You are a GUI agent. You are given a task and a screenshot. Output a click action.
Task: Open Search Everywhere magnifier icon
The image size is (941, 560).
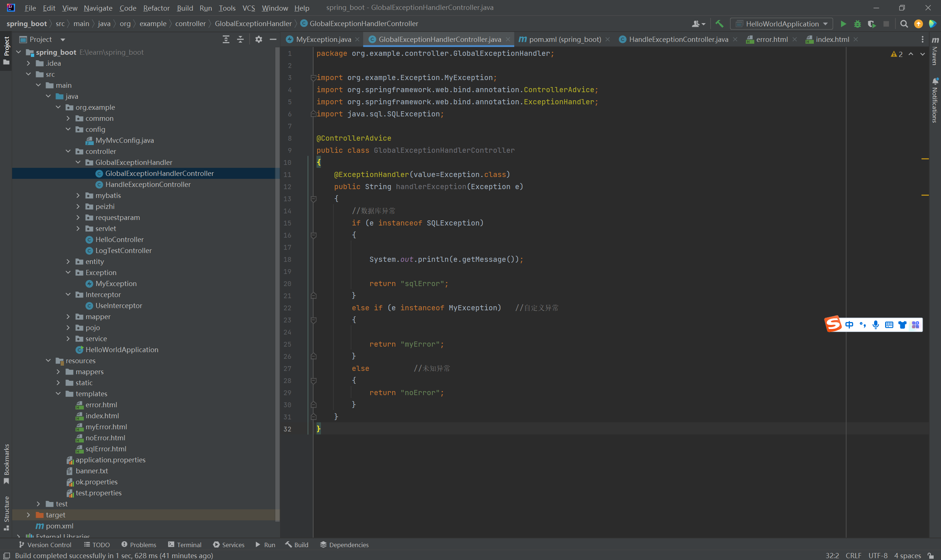pyautogui.click(x=904, y=24)
